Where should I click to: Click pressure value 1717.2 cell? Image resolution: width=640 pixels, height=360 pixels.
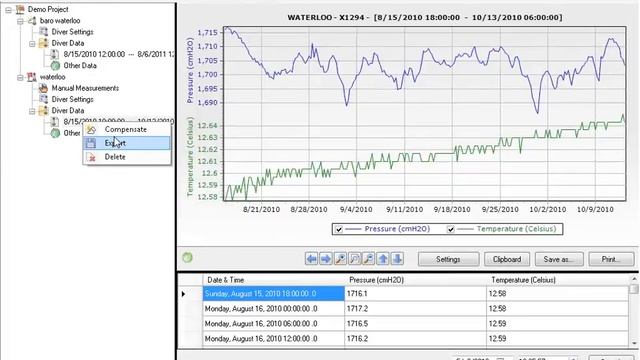(416, 309)
